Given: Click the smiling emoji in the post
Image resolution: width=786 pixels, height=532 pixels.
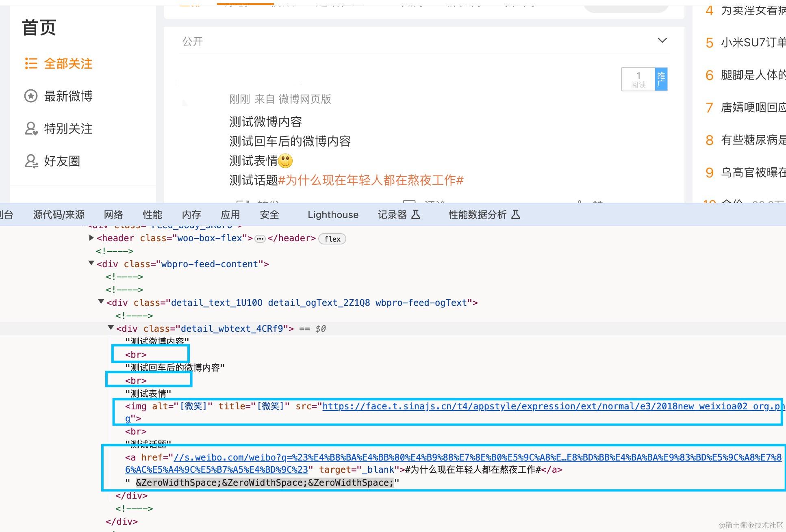Looking at the screenshot, I should click(285, 161).
